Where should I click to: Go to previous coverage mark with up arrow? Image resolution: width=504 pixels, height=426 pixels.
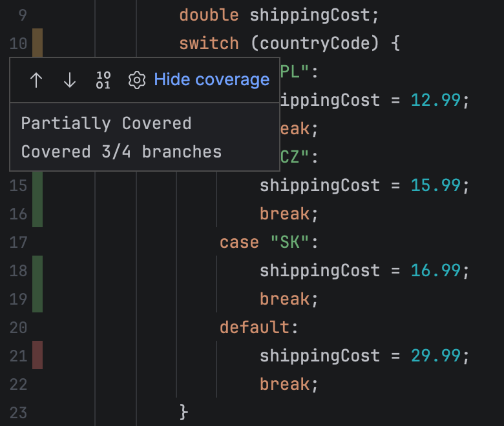point(36,80)
